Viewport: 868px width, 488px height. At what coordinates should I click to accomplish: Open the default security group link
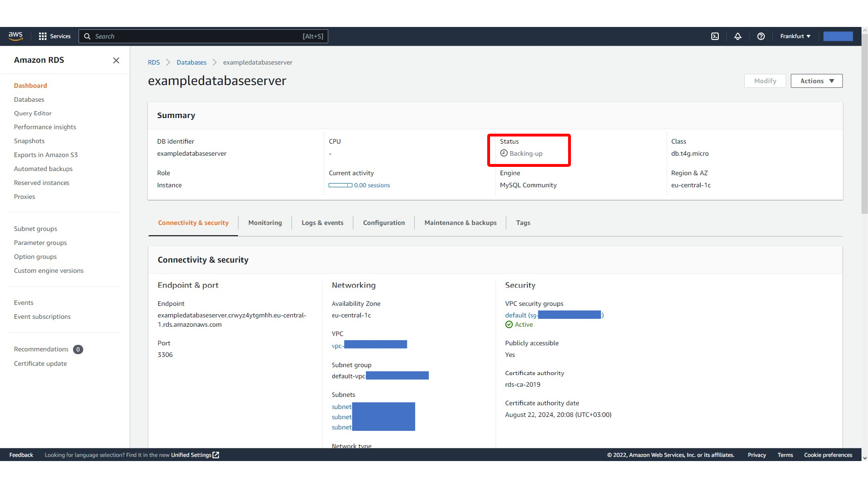pyautogui.click(x=554, y=315)
